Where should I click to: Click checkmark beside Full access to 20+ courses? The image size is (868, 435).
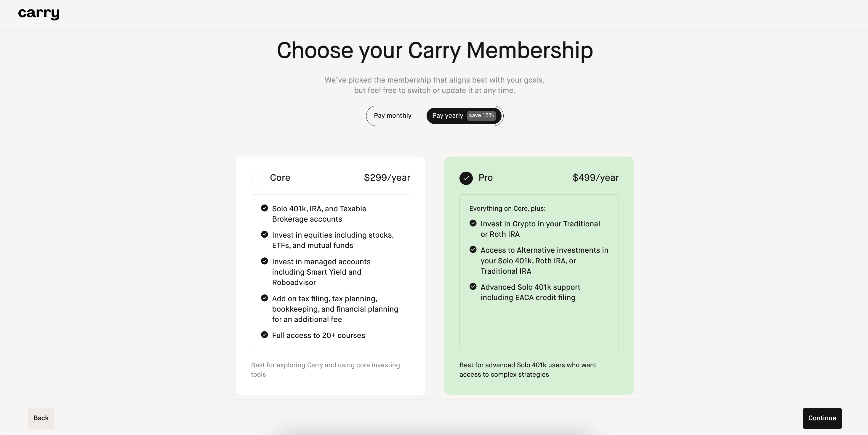click(265, 335)
